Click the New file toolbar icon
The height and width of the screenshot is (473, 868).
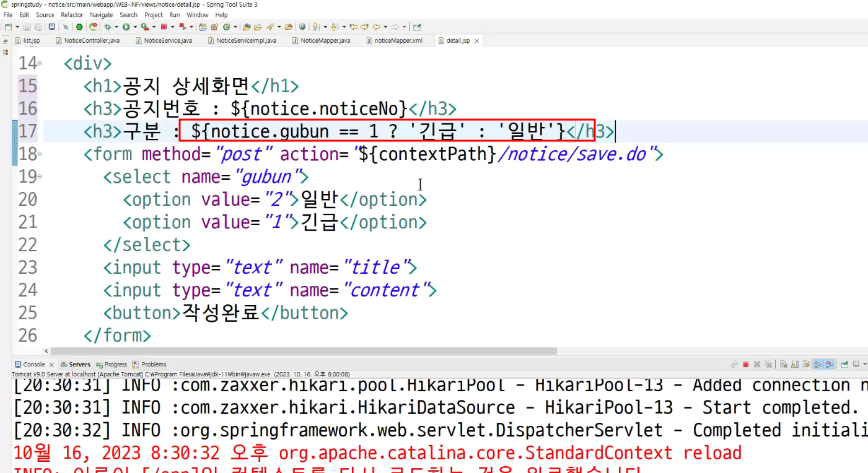coord(8,27)
